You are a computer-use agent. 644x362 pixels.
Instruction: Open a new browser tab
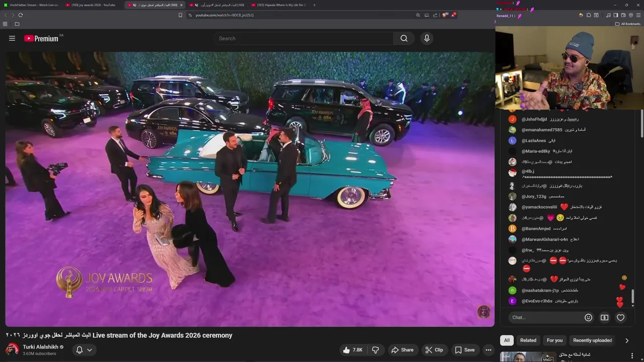(x=314, y=5)
